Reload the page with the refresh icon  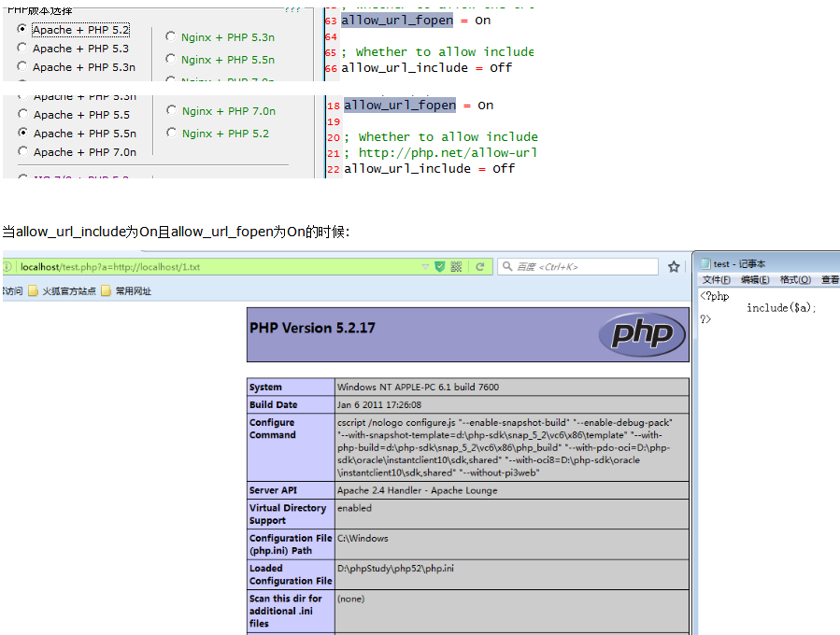tap(480, 267)
